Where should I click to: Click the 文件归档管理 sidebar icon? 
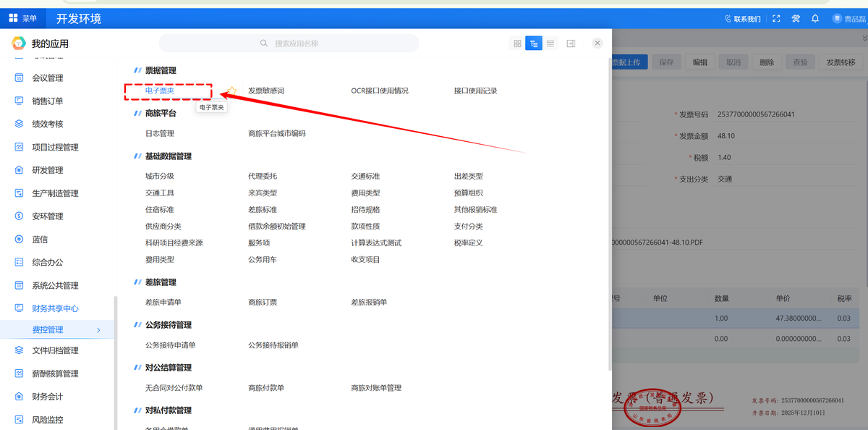click(19, 350)
